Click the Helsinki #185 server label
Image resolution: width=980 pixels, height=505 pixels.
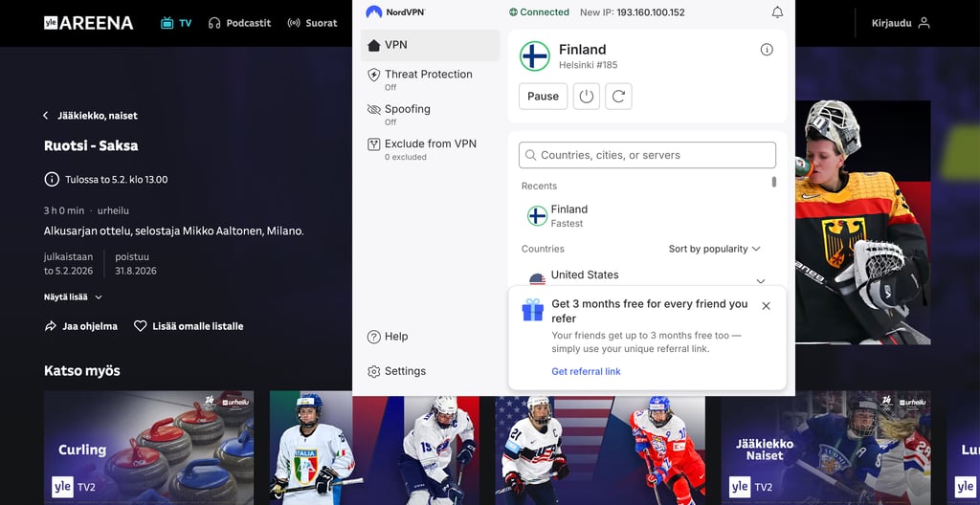tap(589, 65)
